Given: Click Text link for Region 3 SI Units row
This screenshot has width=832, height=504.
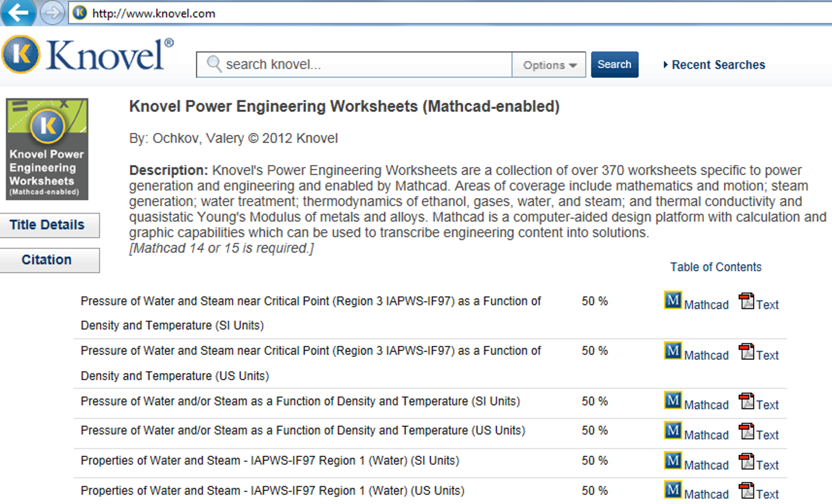Looking at the screenshot, I should pos(768,305).
